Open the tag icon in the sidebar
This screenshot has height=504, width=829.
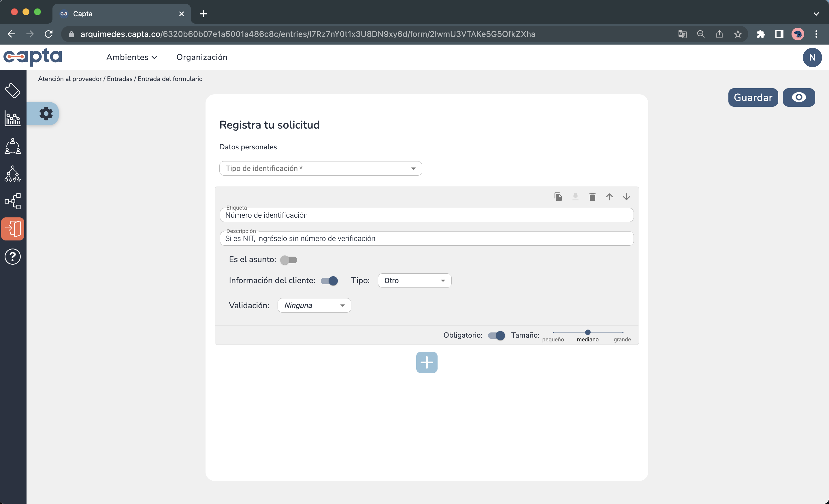(x=13, y=90)
